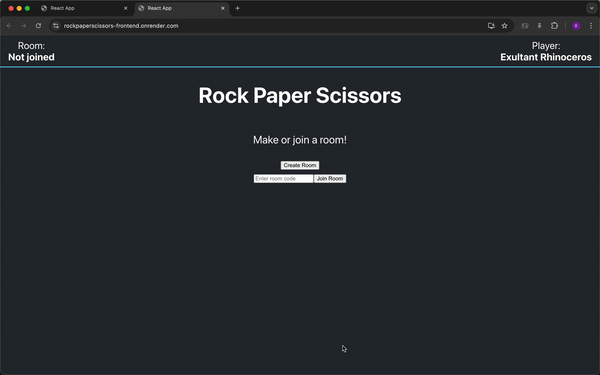600x375 pixels.
Task: Reload the current page
Action: click(x=38, y=26)
